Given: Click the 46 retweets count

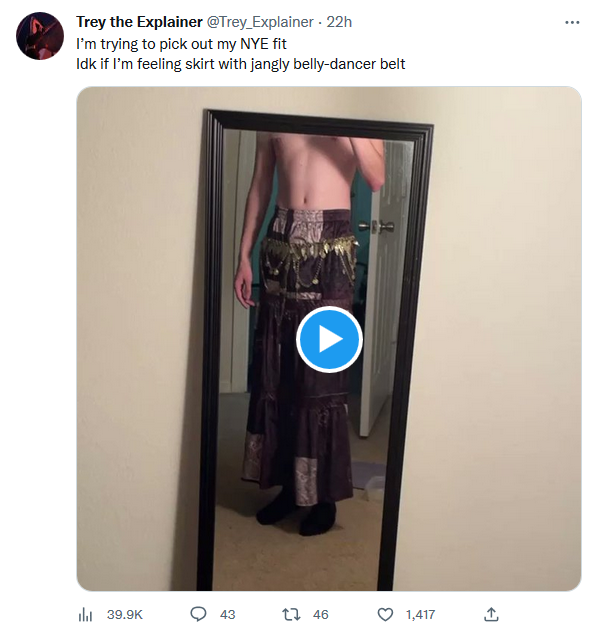Looking at the screenshot, I should pos(321,615).
